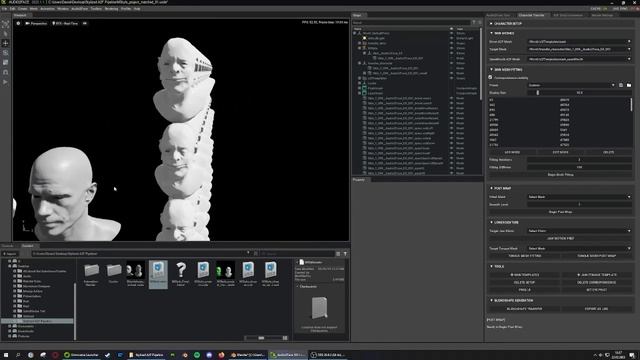The height and width of the screenshot is (360, 640).
Task: Save the fitting preset with disk icon
Action: pyautogui.click(x=621, y=85)
